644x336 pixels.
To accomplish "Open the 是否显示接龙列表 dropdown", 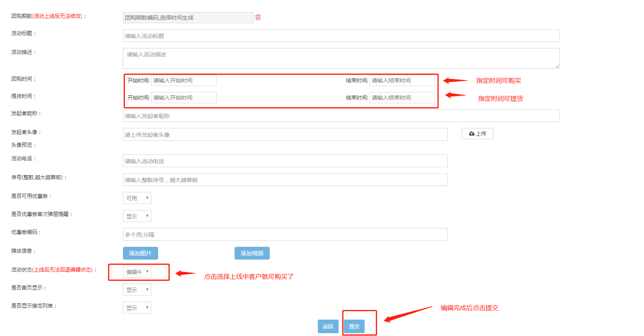I will (x=137, y=308).
